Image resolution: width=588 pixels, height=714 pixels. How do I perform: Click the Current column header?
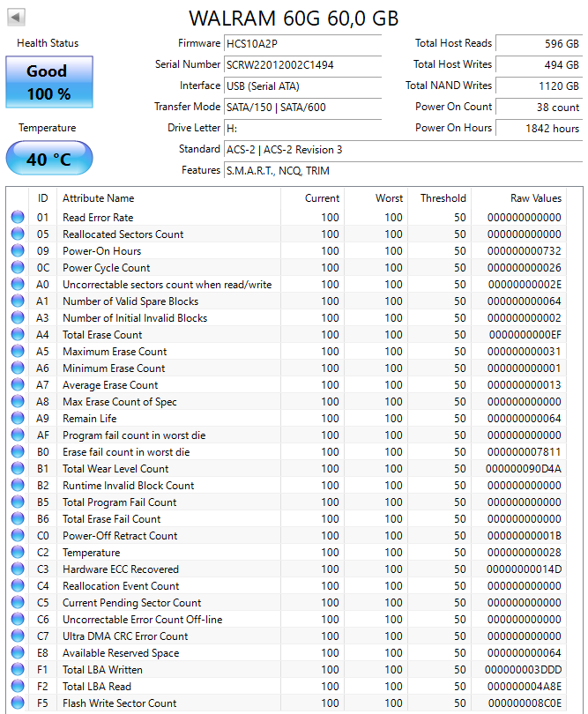click(x=312, y=198)
